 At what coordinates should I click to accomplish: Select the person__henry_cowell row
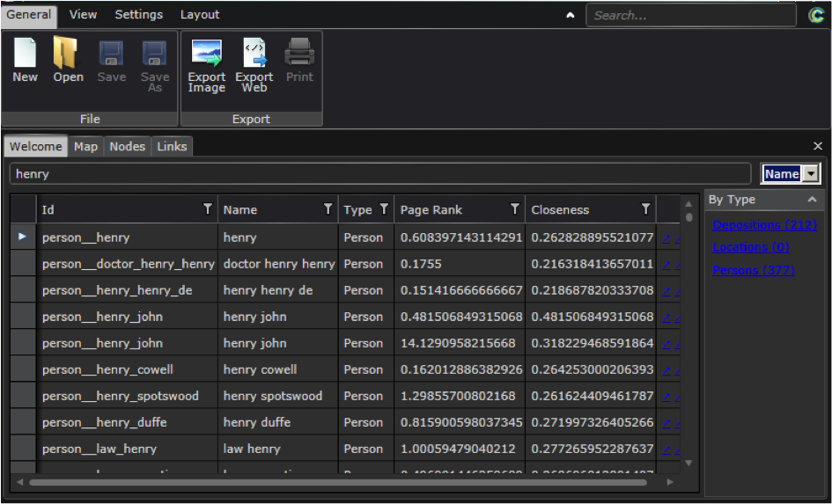(107, 369)
